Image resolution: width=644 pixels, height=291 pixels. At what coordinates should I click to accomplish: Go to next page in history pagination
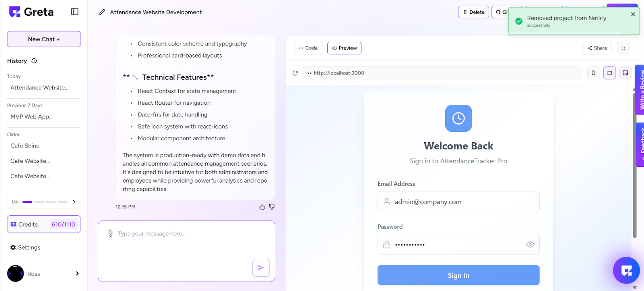coord(74,202)
